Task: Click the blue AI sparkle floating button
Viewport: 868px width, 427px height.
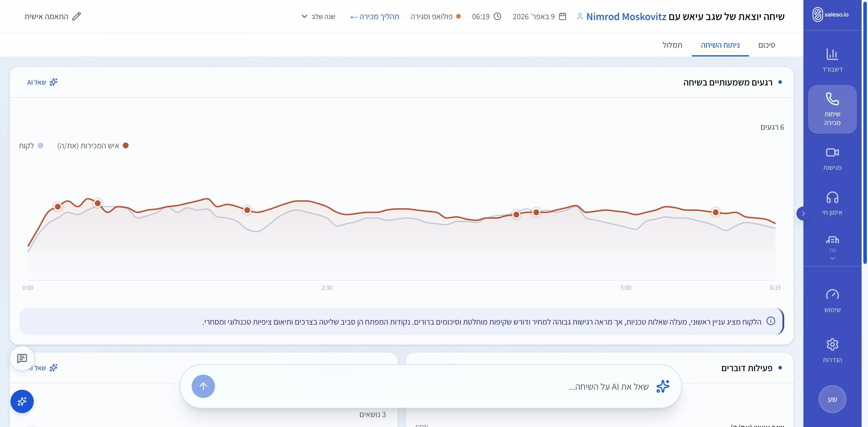Action: 22,401
